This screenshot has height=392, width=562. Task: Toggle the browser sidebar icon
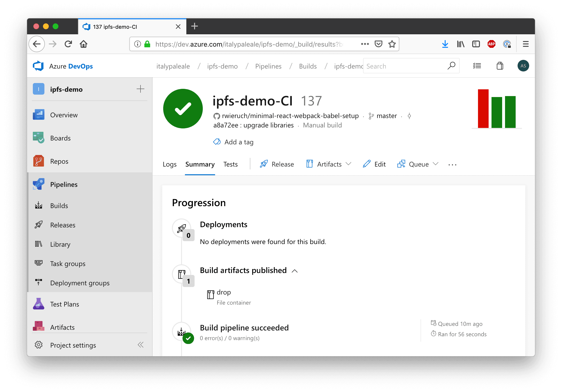[476, 44]
